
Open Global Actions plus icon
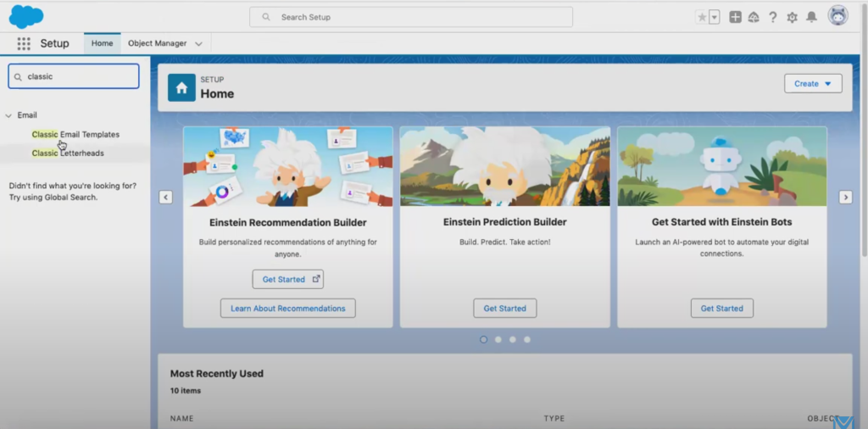[735, 17]
